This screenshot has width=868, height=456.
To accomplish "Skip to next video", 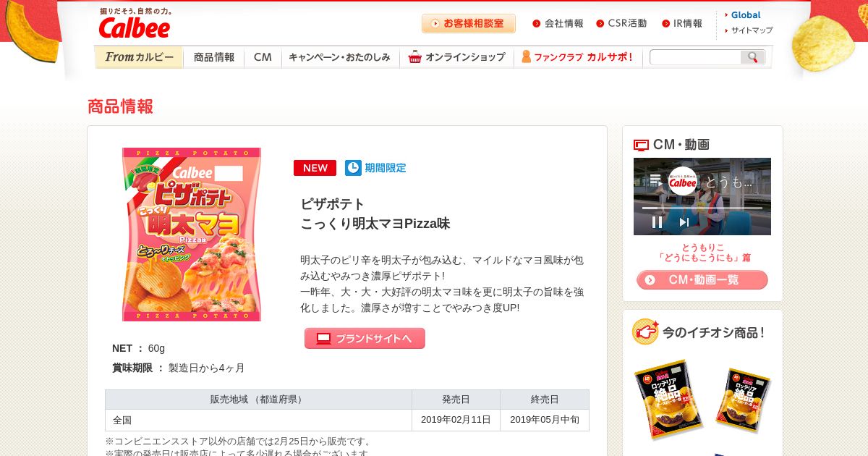I will tap(684, 222).
